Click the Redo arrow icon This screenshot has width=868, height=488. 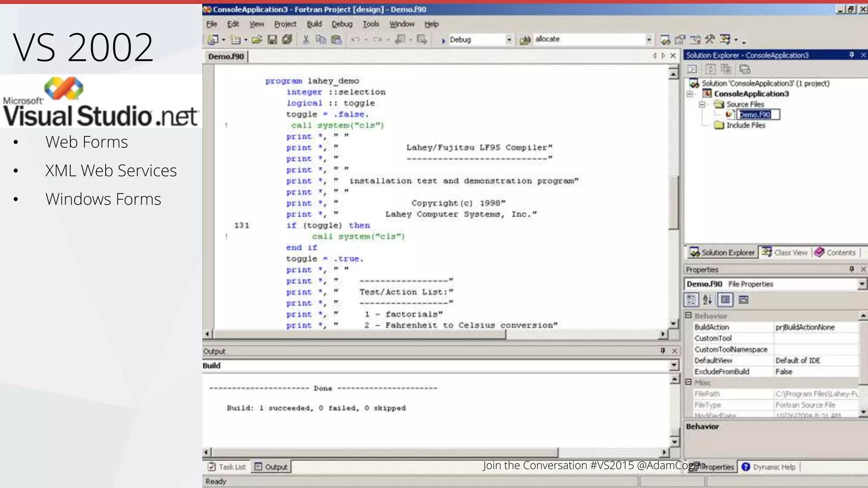click(x=377, y=40)
